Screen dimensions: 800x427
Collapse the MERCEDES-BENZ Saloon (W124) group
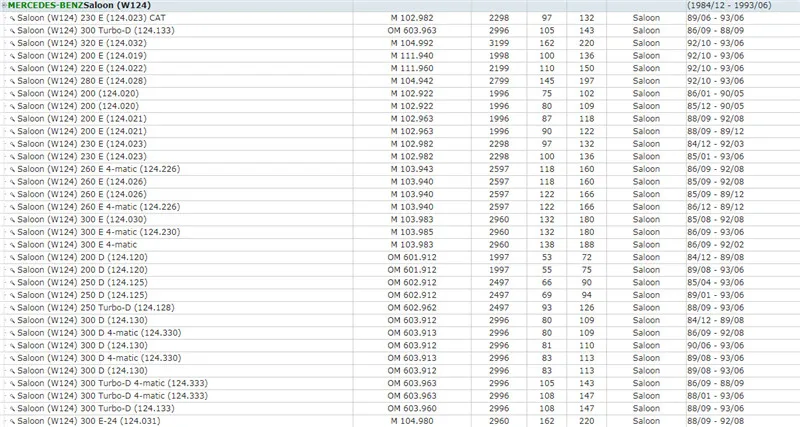5,6
